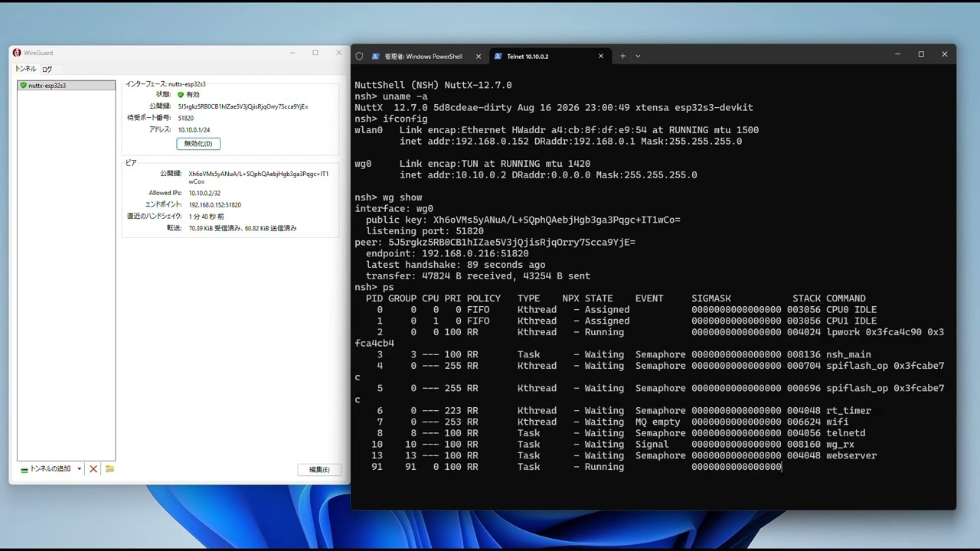
Task: Click the 'listening port: 51820' terminal line
Action: click(424, 231)
